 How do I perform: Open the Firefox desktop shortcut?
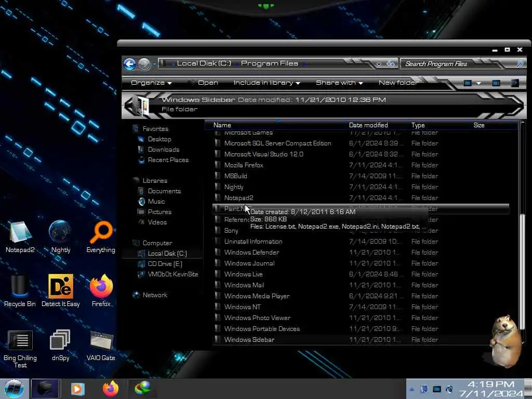101,291
